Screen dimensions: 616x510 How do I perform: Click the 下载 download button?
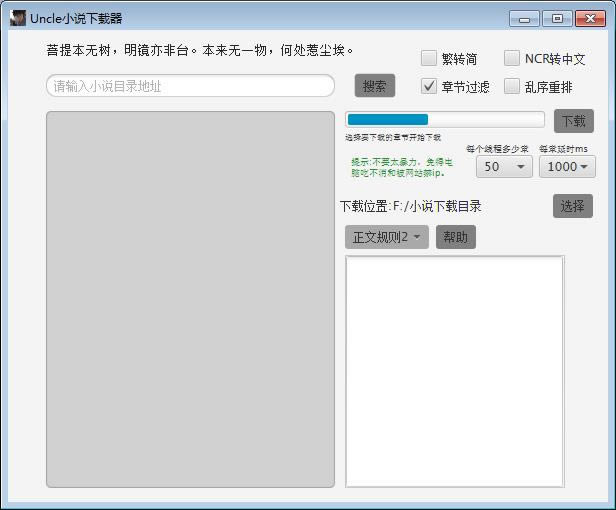[x=573, y=121]
